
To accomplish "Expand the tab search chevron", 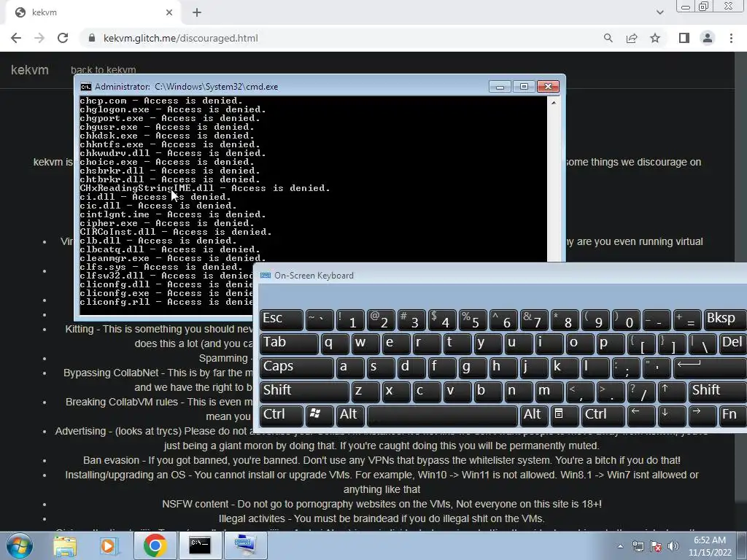I will coord(659,12).
